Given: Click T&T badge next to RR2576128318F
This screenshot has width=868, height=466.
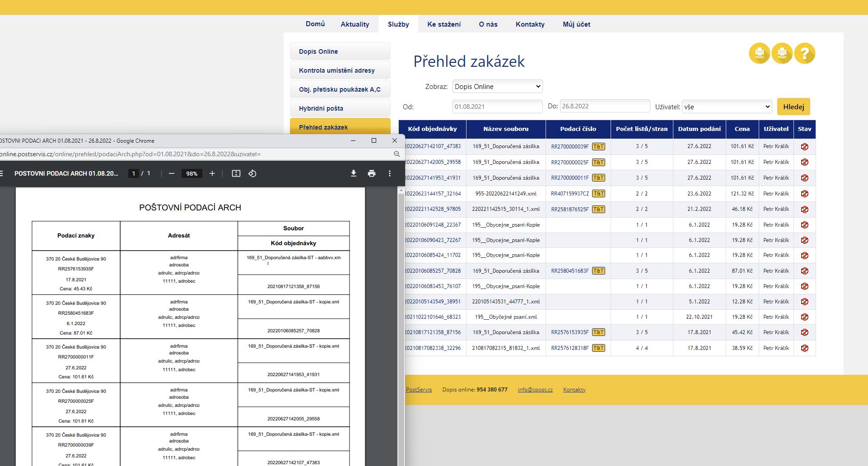Looking at the screenshot, I should click(598, 348).
